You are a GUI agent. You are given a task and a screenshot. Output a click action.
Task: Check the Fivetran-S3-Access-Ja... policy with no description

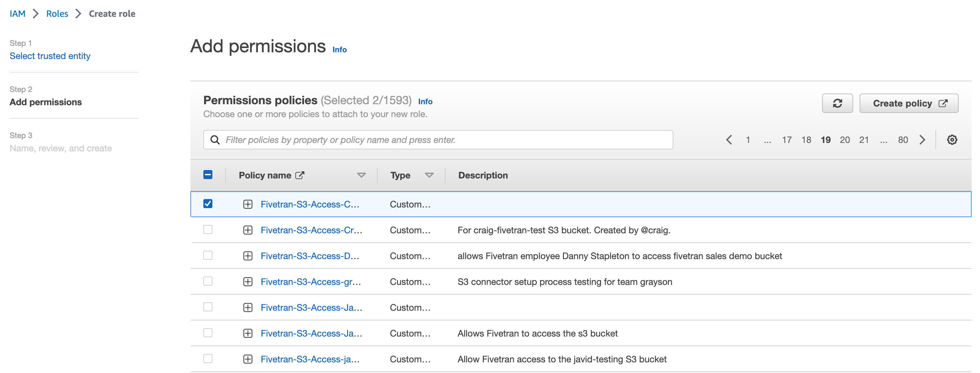tap(208, 307)
